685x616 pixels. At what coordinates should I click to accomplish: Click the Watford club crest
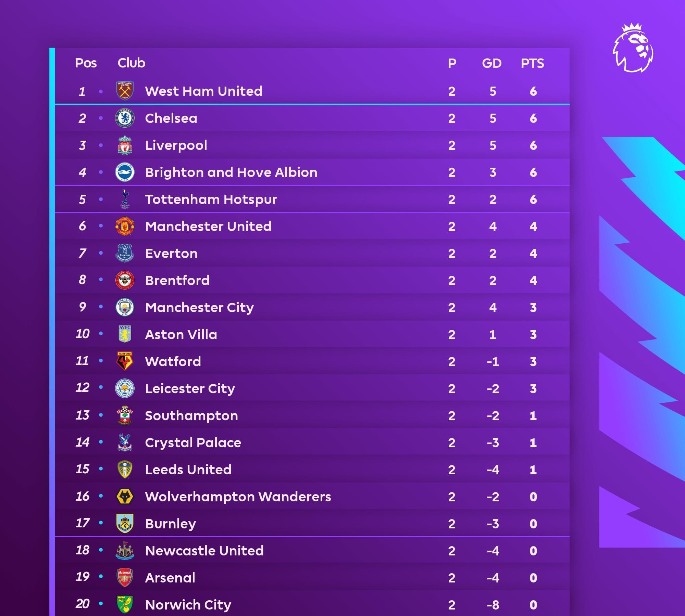pyautogui.click(x=125, y=361)
